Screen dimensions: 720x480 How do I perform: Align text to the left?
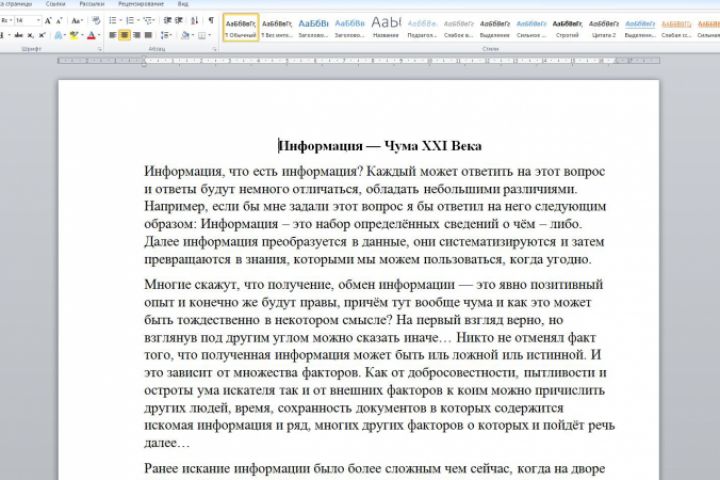(x=113, y=35)
